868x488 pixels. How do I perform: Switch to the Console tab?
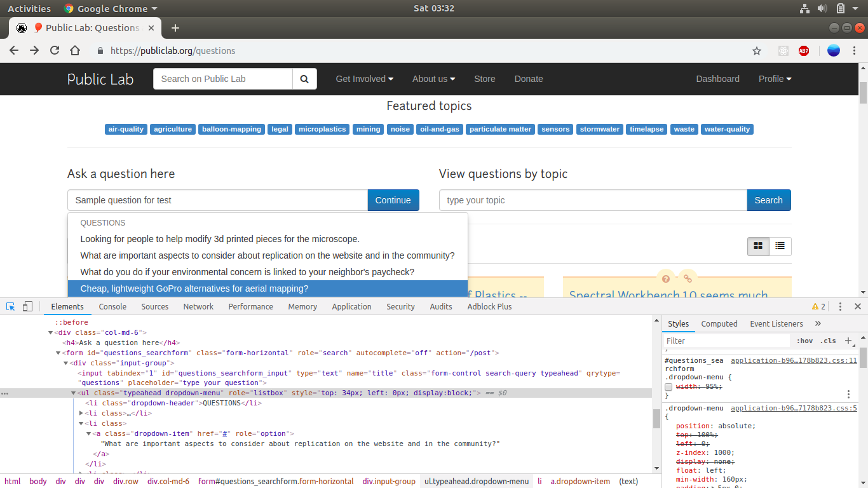tap(112, 306)
